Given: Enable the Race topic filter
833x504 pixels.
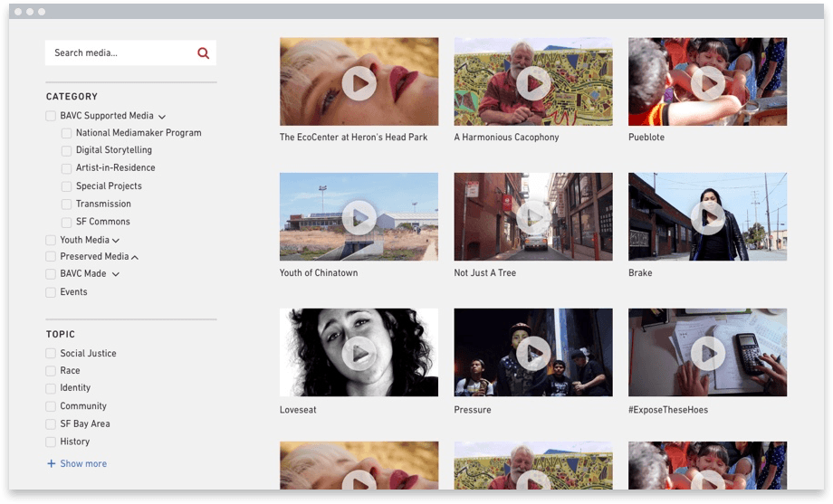Looking at the screenshot, I should (51, 371).
